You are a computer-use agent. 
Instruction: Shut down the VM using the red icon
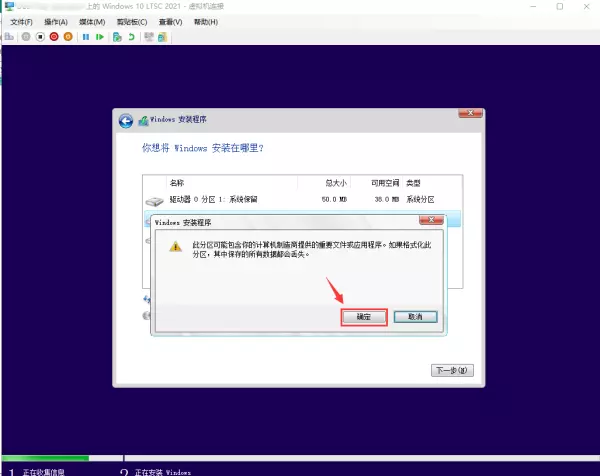(54, 37)
